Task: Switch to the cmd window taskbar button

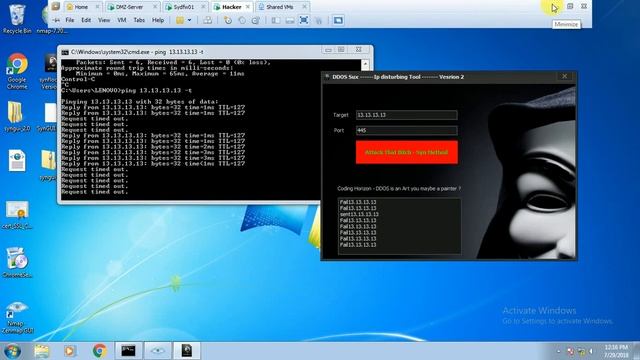Action: coord(128,351)
